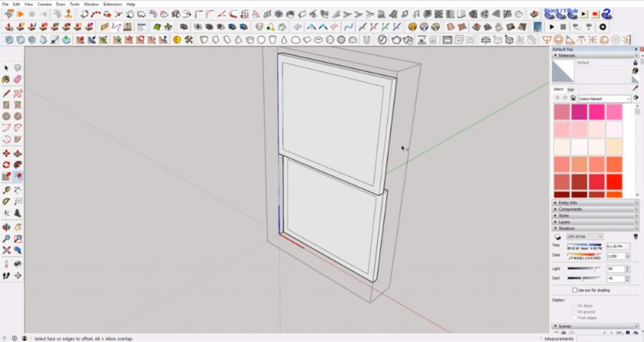Enable Use sun for shading checkbox

click(x=575, y=290)
